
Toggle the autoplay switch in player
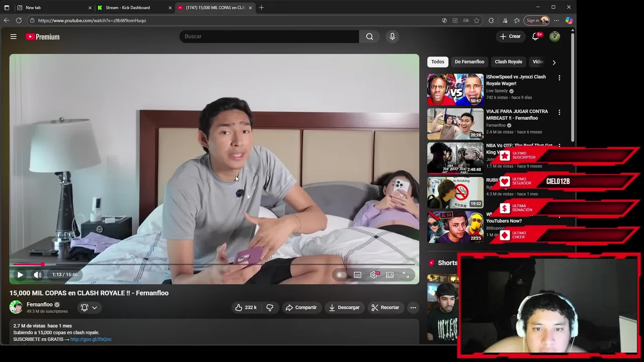341,275
